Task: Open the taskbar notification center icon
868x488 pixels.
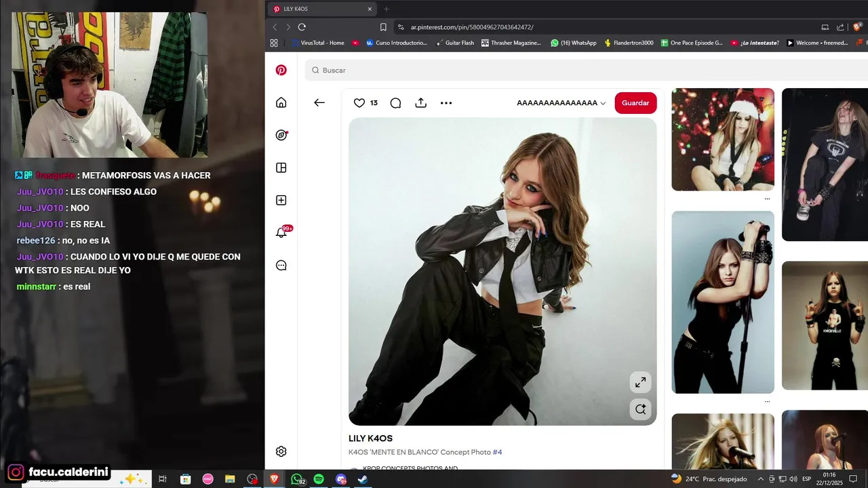Action: pyautogui.click(x=853, y=479)
